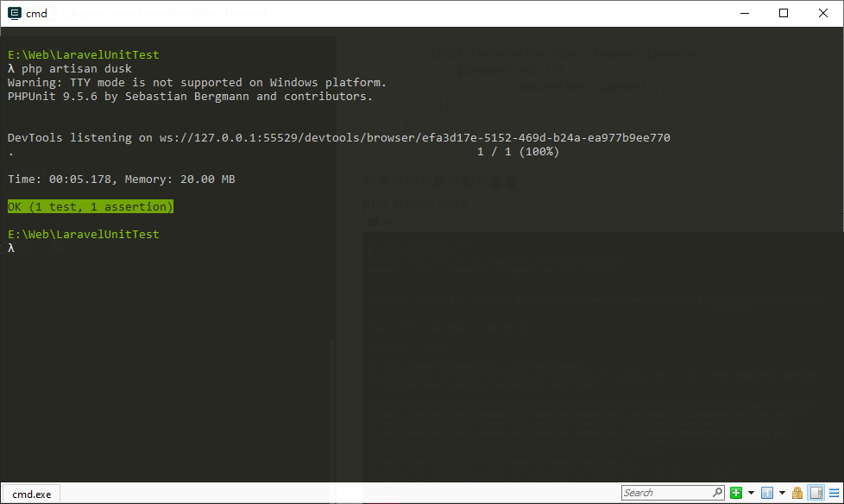Expand the console list dropdown arrow
The image size is (844, 504).
point(782,493)
